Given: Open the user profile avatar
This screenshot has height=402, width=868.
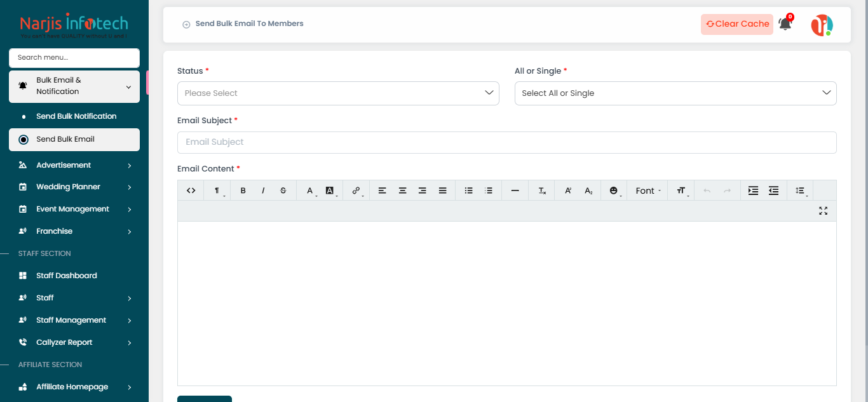Looking at the screenshot, I should 822,25.
